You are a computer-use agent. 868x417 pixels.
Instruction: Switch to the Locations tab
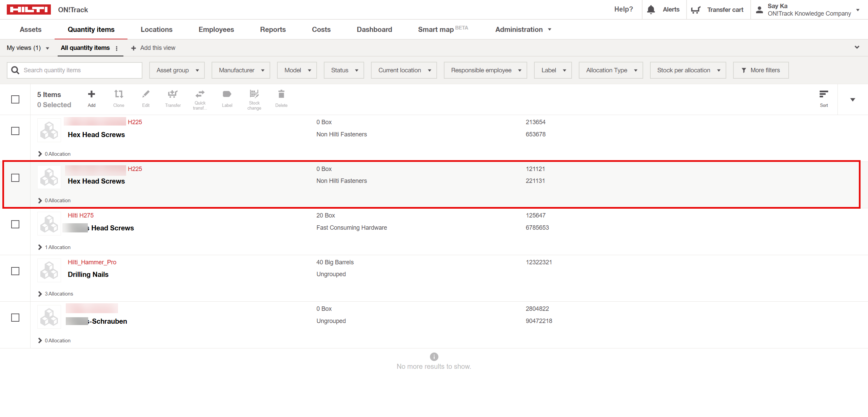click(156, 30)
